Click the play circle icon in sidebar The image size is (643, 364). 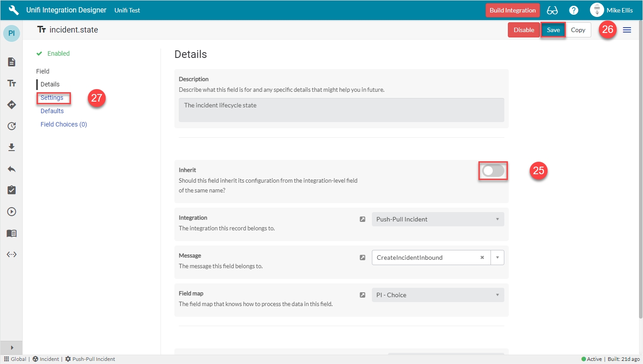[x=12, y=212]
